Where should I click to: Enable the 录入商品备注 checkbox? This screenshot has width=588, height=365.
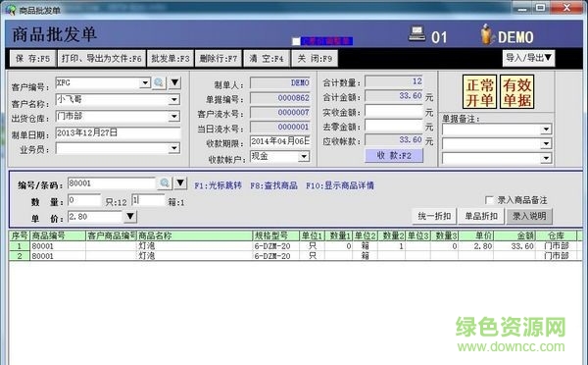(x=489, y=200)
